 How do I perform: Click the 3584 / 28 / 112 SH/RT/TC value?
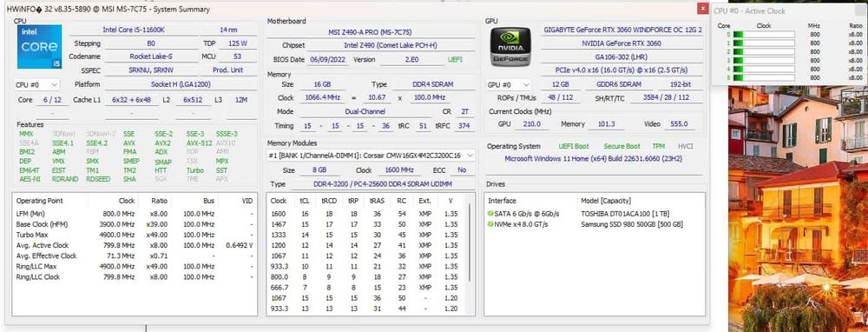coord(667,98)
